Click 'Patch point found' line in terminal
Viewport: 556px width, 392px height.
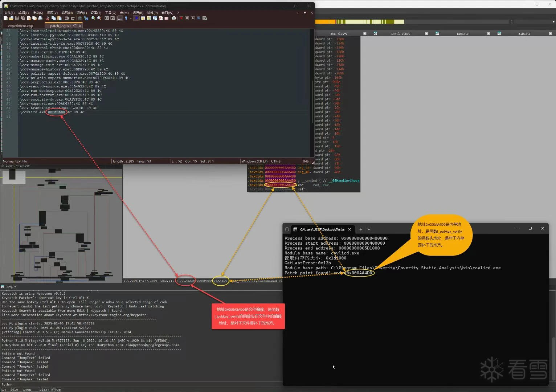(x=328, y=273)
